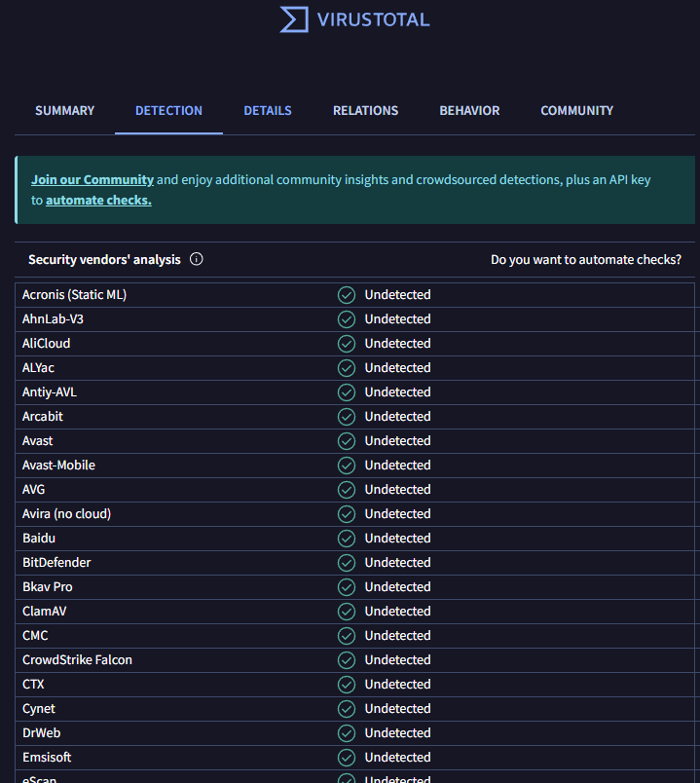This screenshot has height=783, width=700.
Task: Click the checkmark icon in the Avira row
Action: [x=347, y=514]
